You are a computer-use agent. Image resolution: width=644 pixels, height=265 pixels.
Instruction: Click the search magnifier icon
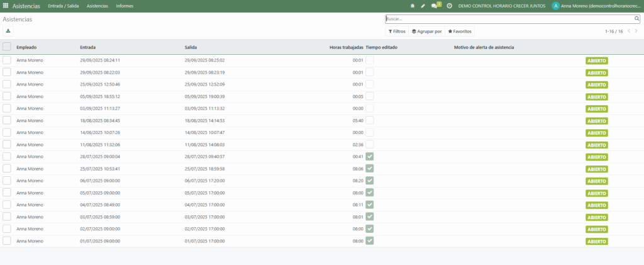click(636, 20)
